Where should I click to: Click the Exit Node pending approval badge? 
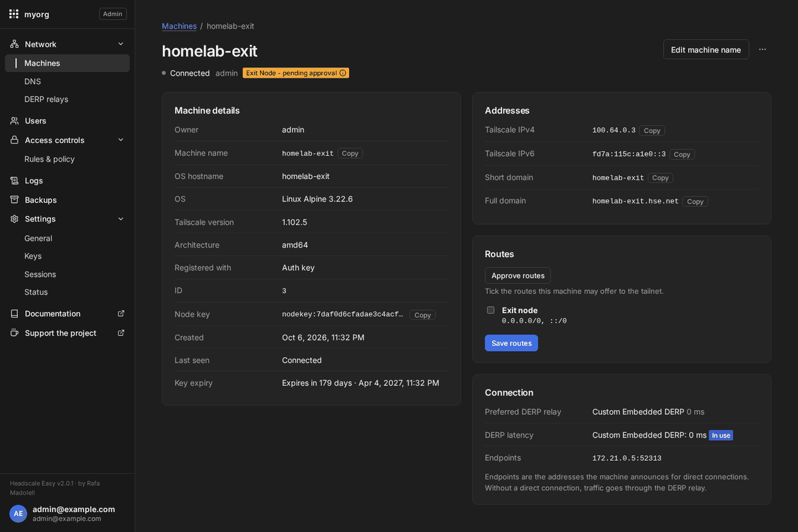tap(296, 73)
